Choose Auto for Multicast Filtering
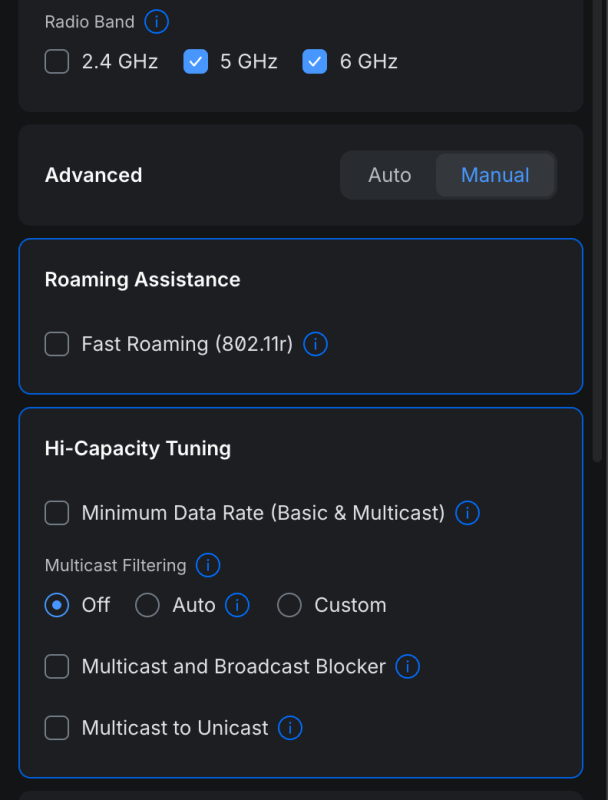Viewport: 608px width, 800px height. coord(147,605)
